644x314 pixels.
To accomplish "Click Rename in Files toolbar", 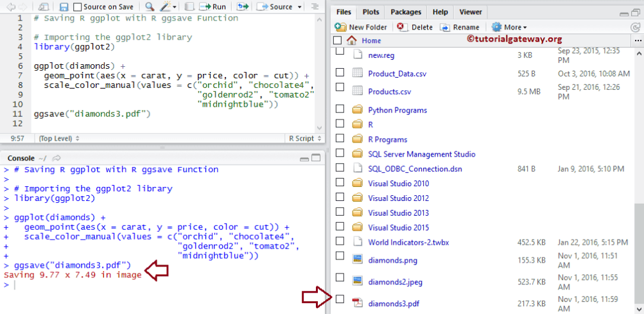I will pos(460,27).
